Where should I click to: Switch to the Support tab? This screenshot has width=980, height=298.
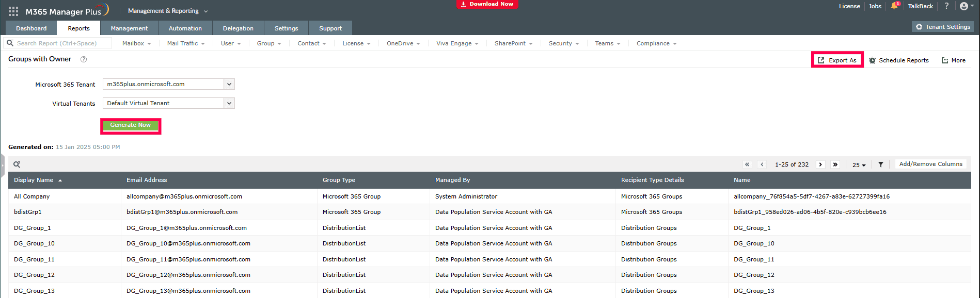[x=330, y=28]
